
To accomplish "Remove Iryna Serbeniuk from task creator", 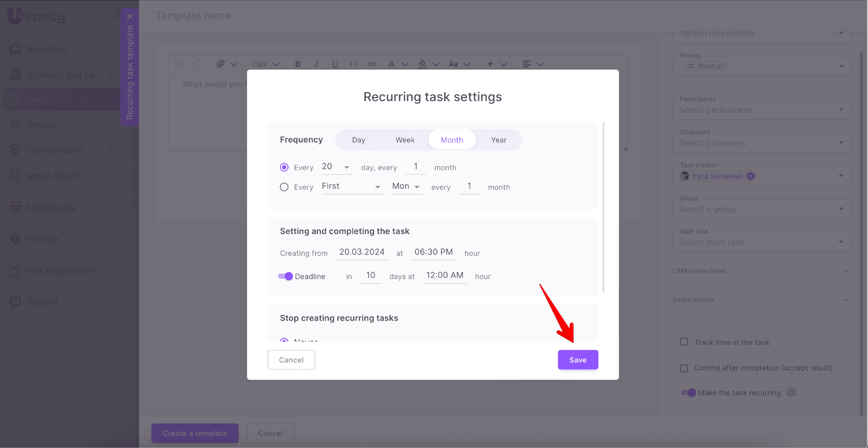I will 751,176.
